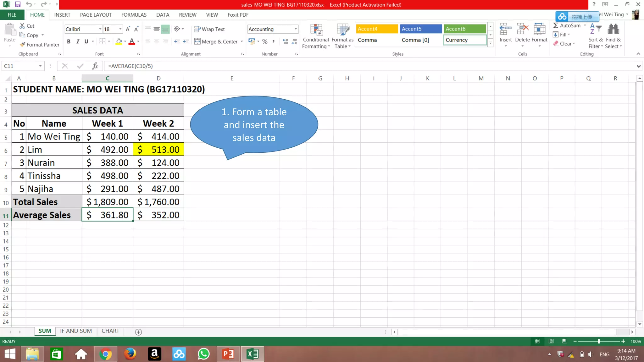Toggle Italic formatting
This screenshot has height=362, width=644.
(77, 41)
